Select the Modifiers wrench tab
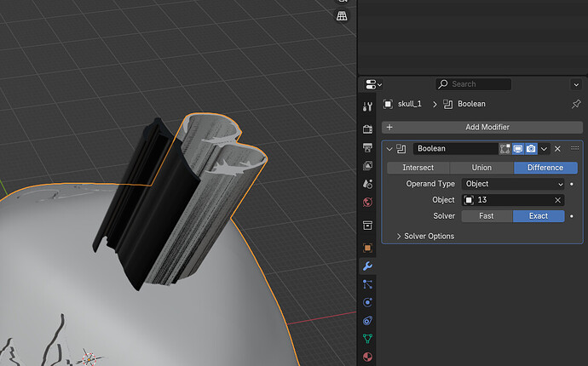The image size is (588, 366). [x=367, y=266]
